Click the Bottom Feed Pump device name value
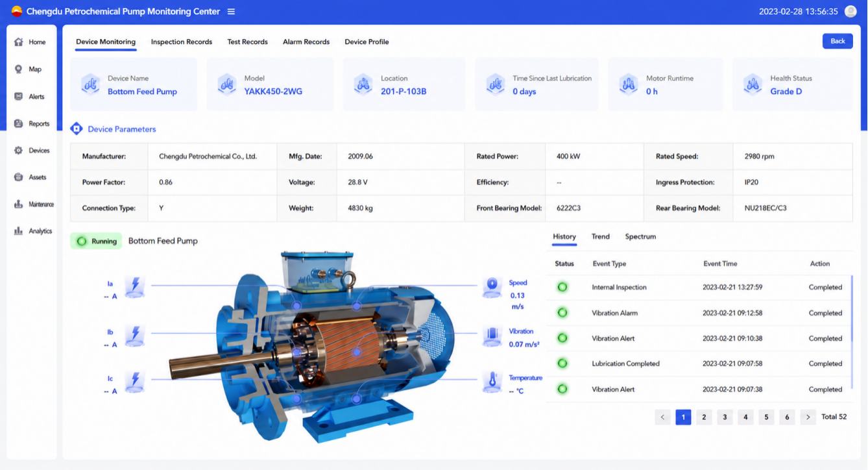This screenshot has height=470, width=868. pos(142,92)
